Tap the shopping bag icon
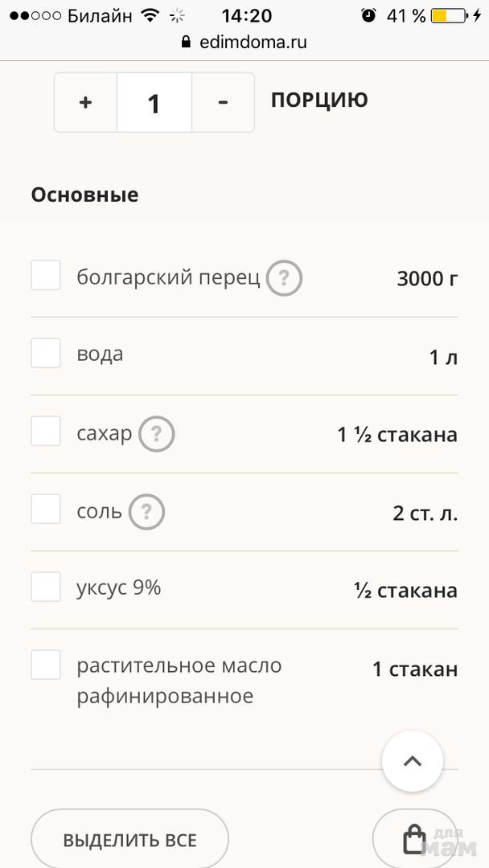Image resolution: width=489 pixels, height=868 pixels. 413,838
